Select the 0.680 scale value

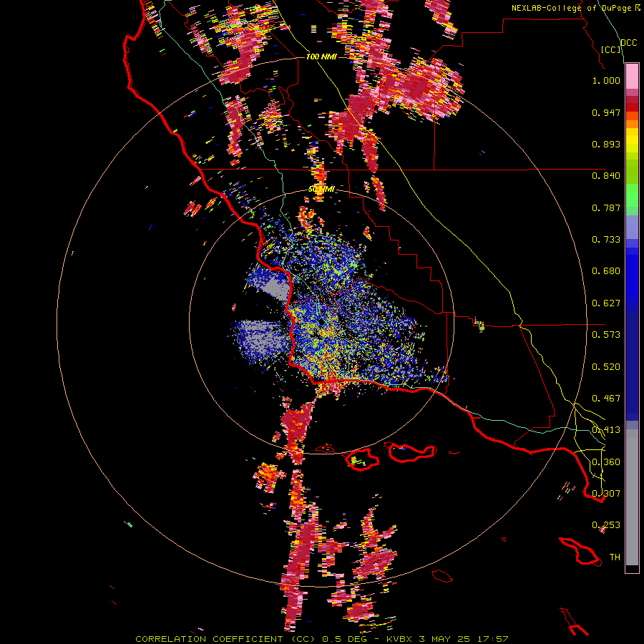pos(606,271)
